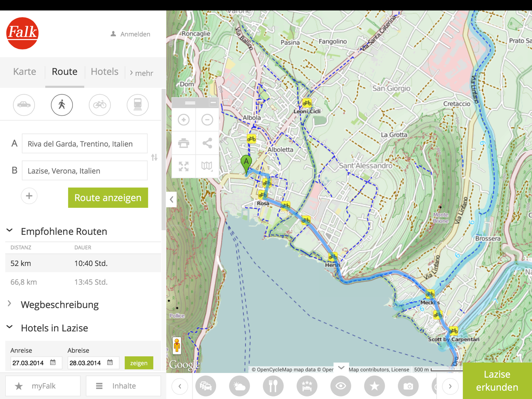Choose public transit travel mode
Screen dimensions: 532x399
pos(138,105)
